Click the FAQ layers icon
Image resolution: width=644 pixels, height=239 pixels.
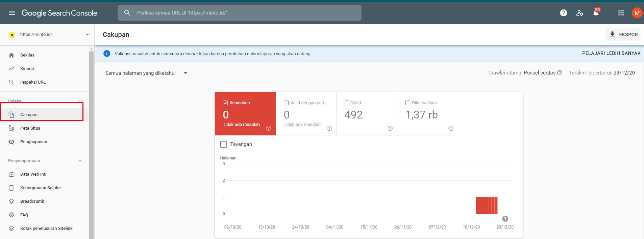(11, 215)
